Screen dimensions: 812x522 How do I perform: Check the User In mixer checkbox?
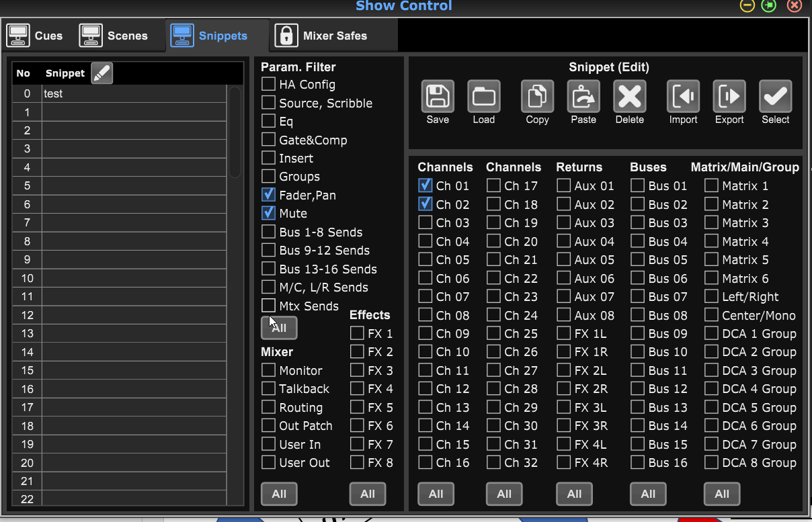[x=268, y=444]
